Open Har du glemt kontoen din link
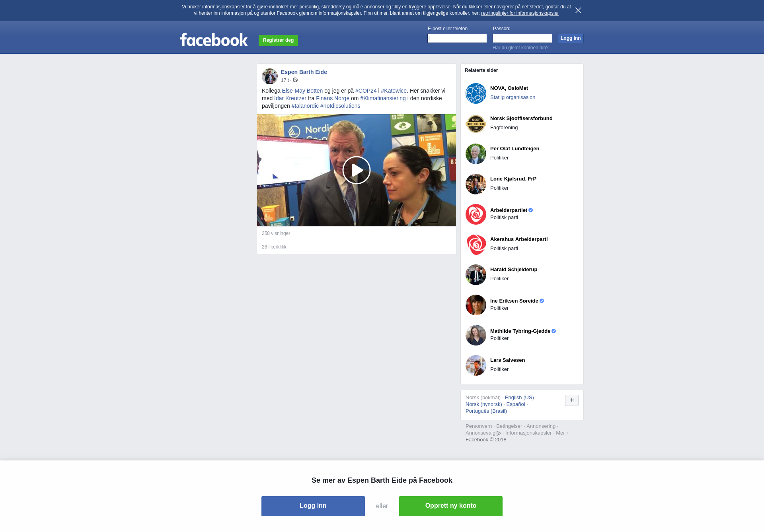 coord(520,48)
